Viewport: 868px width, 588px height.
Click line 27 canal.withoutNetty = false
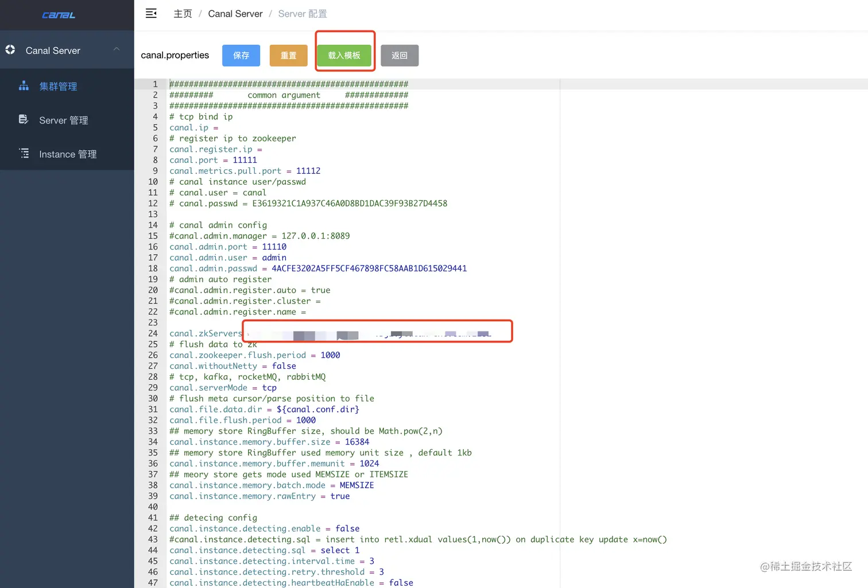click(x=232, y=366)
